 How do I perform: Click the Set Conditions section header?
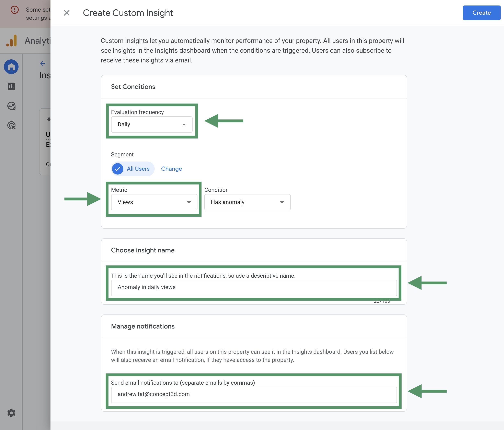pyautogui.click(x=133, y=86)
